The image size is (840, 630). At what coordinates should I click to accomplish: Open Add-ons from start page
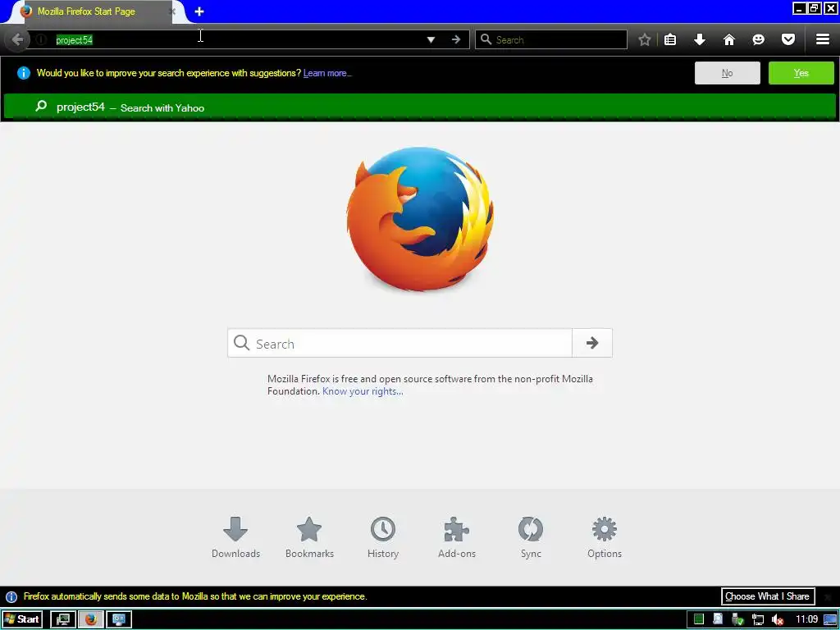click(457, 537)
